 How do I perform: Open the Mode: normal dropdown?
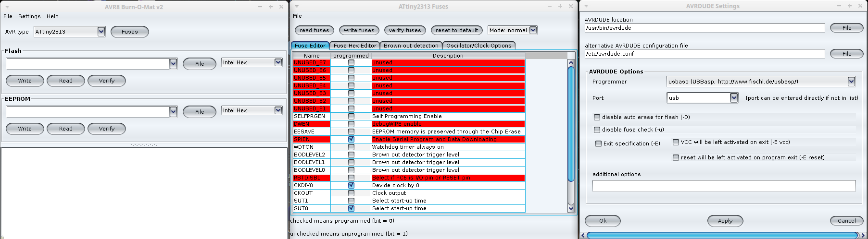click(x=512, y=30)
